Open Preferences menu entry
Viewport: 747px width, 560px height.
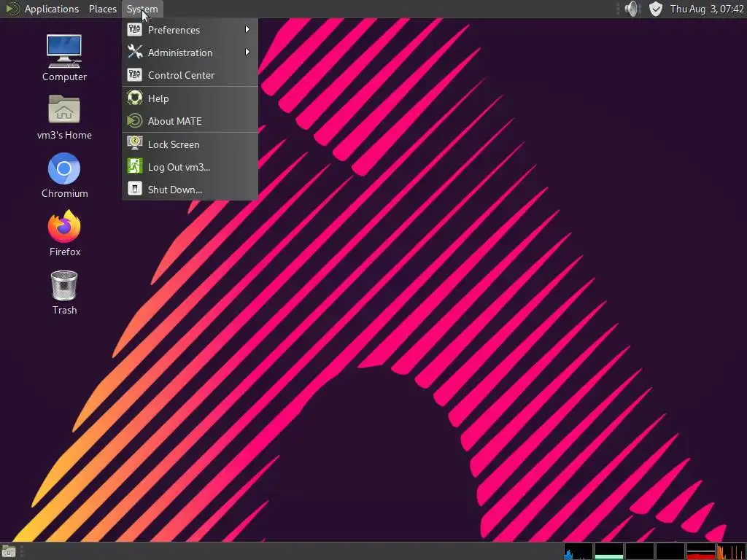point(190,29)
